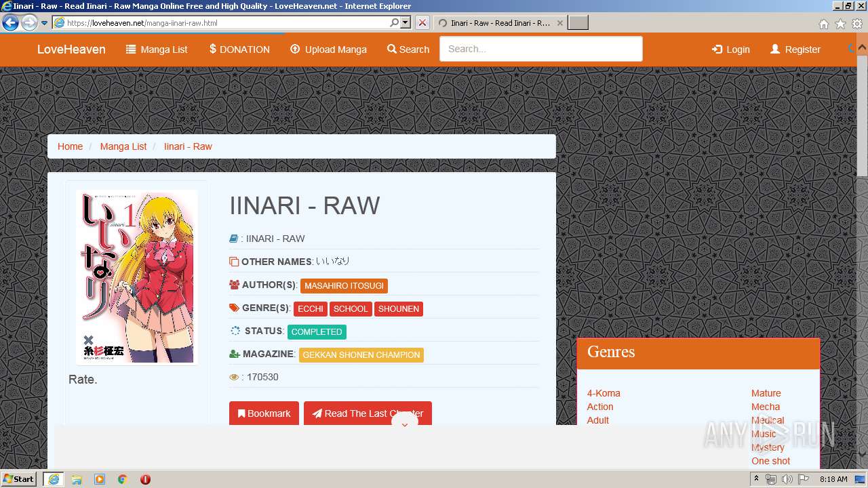
Task: Click 4-Koma genre link
Action: pos(604,393)
